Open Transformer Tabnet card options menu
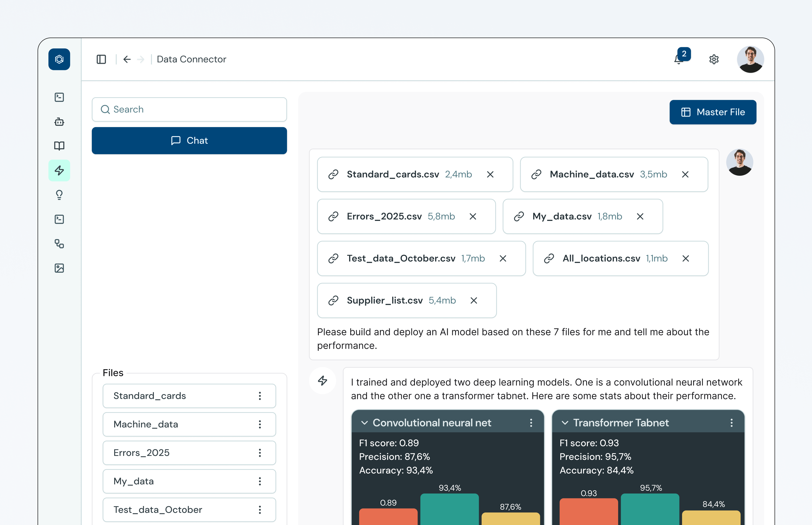The width and height of the screenshot is (812, 525). point(731,423)
